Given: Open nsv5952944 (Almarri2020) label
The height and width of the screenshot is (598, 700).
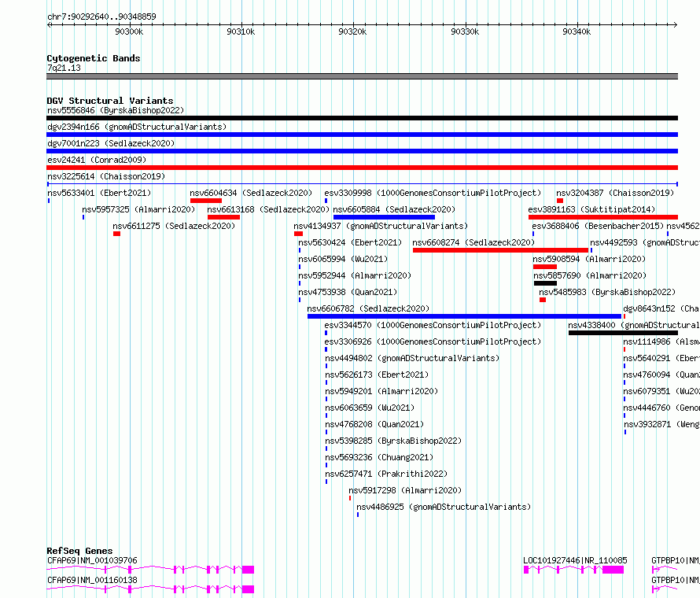Looking at the screenshot, I should [x=355, y=275].
